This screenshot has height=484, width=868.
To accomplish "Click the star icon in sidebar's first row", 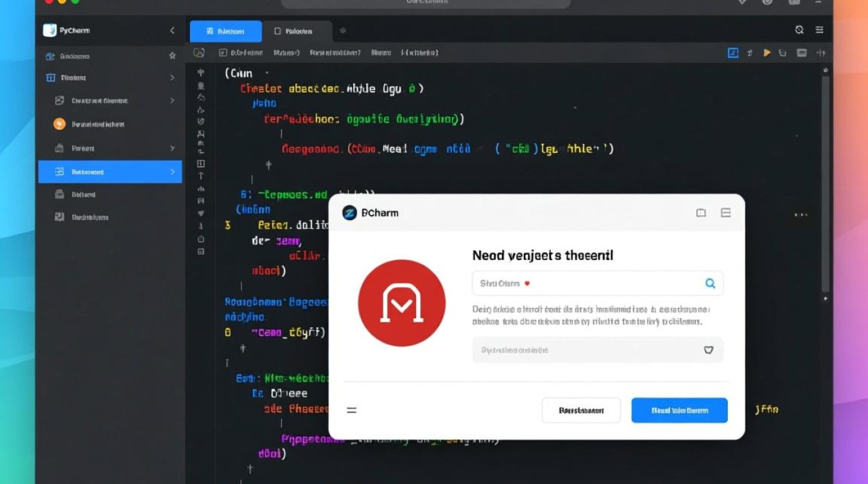I will [x=172, y=56].
